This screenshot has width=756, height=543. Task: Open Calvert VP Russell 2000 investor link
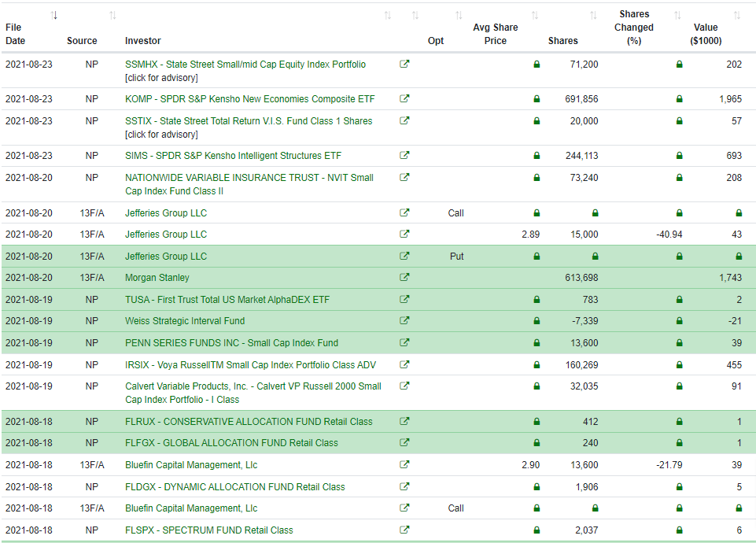pyautogui.click(x=253, y=393)
